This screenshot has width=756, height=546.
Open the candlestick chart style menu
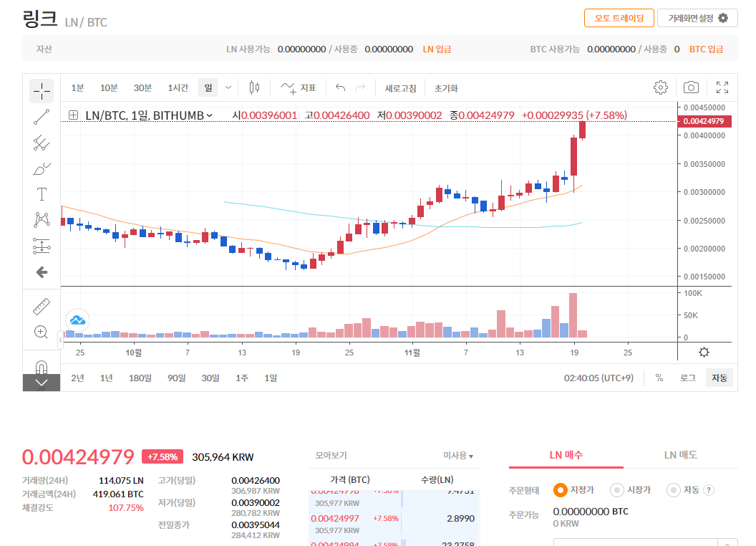pyautogui.click(x=255, y=88)
